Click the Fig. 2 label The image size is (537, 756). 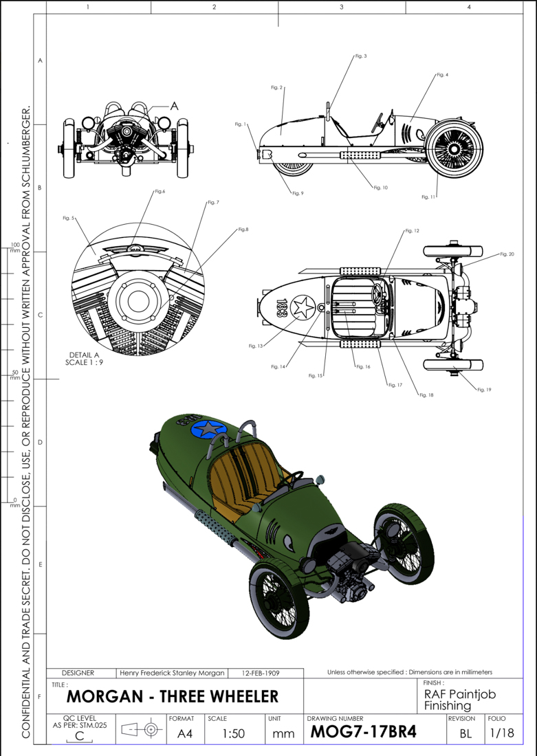click(x=276, y=88)
